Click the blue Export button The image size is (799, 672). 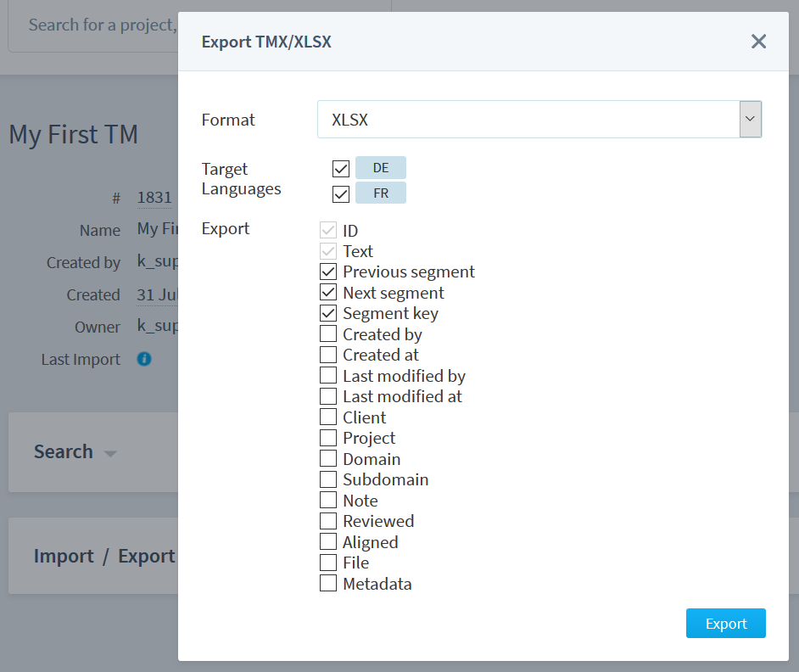[x=725, y=623]
